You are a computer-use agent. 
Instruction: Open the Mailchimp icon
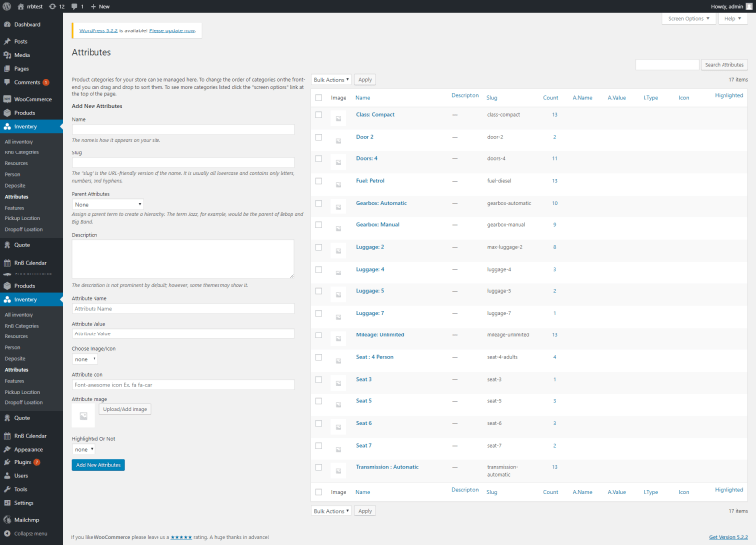click(x=7, y=520)
